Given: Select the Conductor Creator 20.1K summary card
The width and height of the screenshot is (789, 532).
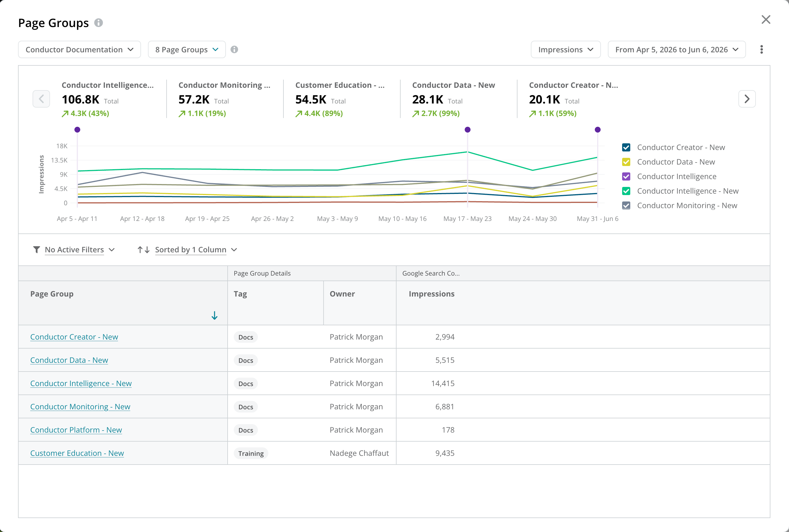Looking at the screenshot, I should [574, 99].
